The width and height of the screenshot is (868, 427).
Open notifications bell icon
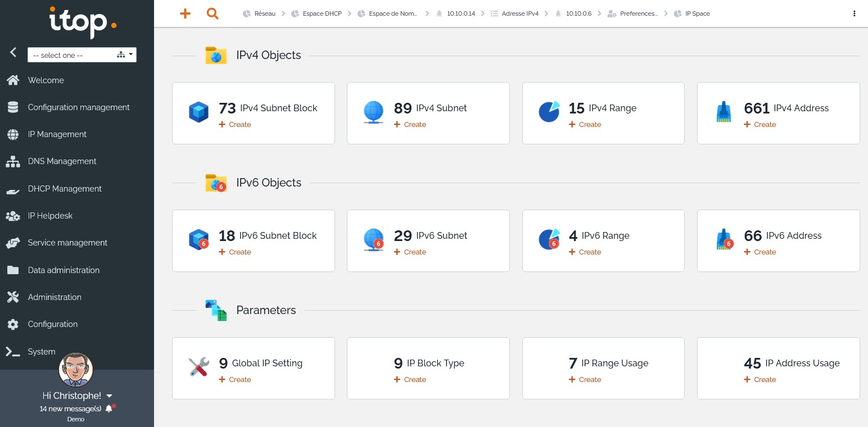click(109, 408)
